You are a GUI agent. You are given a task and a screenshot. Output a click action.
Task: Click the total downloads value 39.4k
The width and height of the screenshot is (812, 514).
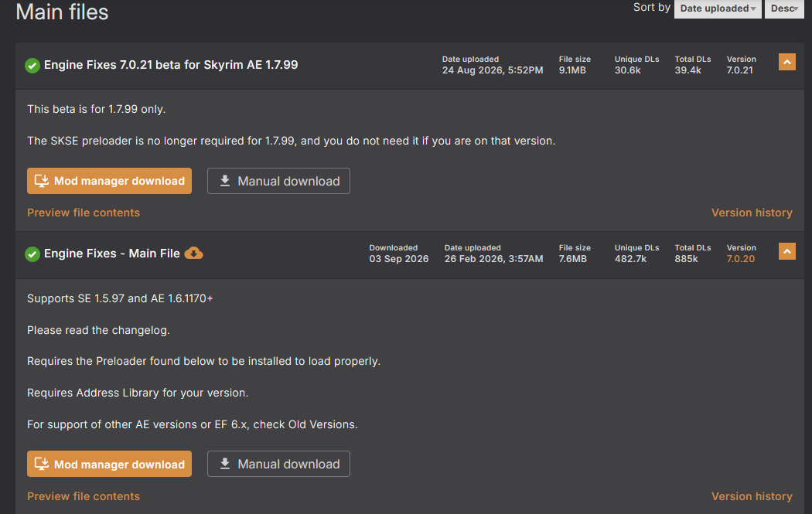point(687,70)
